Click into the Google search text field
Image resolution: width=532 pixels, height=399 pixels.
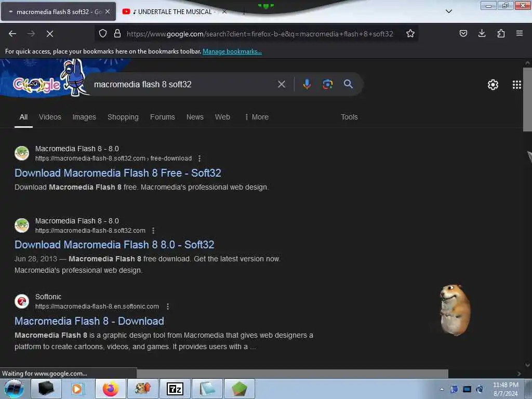183,84
